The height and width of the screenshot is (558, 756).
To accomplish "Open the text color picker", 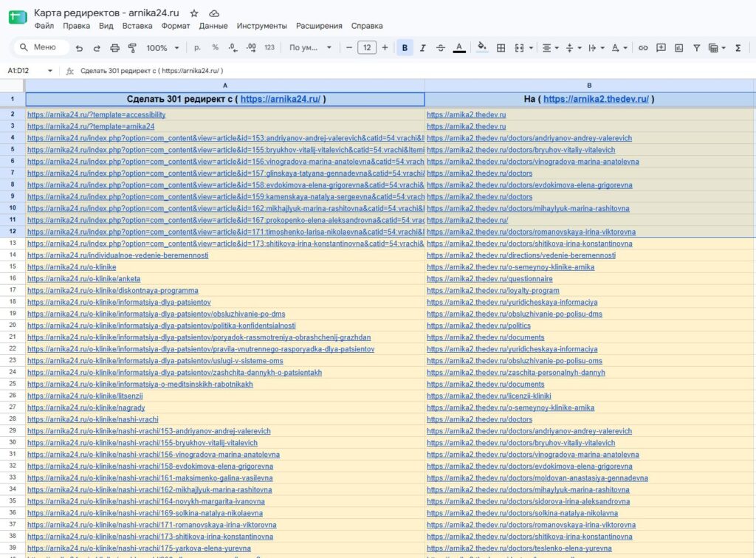I will (459, 48).
